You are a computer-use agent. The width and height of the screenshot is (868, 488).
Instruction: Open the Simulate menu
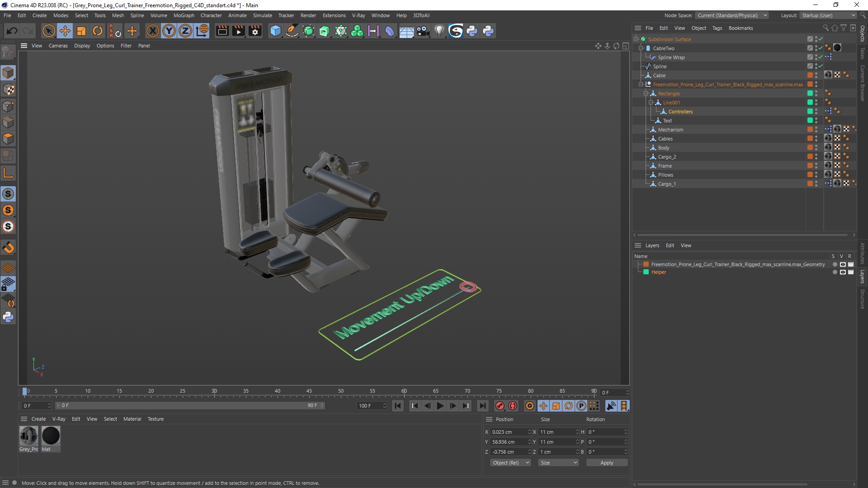click(x=262, y=15)
